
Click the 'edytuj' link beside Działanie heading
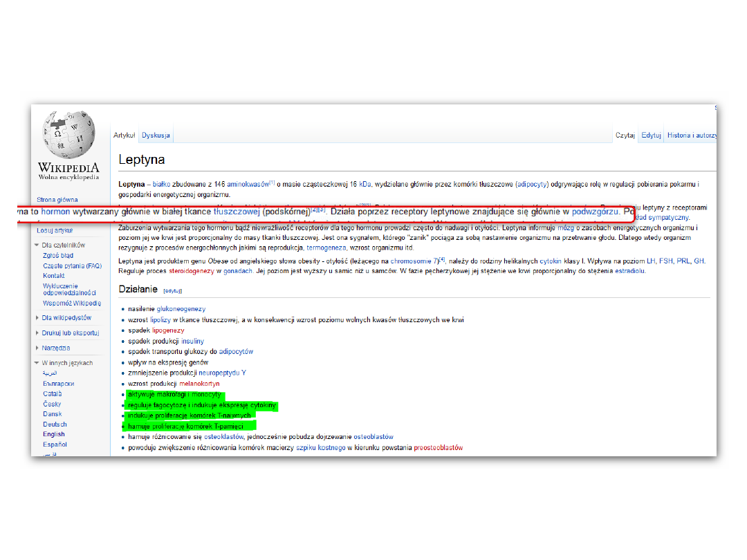[172, 291]
